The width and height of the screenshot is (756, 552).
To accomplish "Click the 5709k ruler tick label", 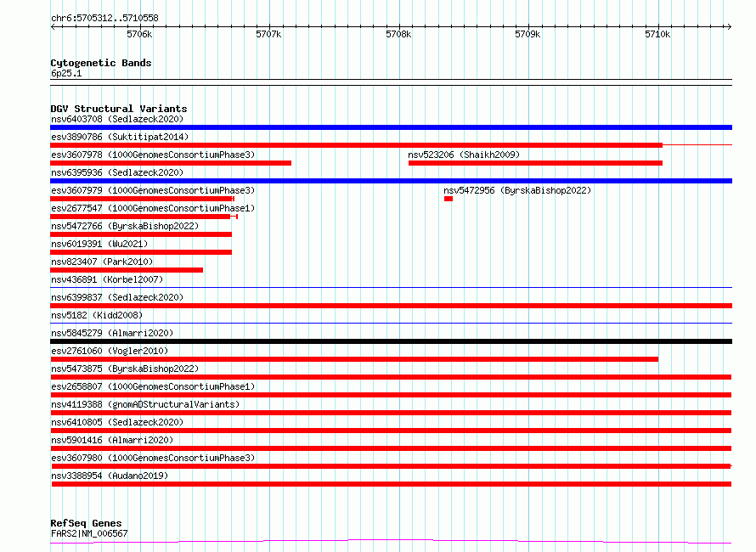I will (528, 35).
